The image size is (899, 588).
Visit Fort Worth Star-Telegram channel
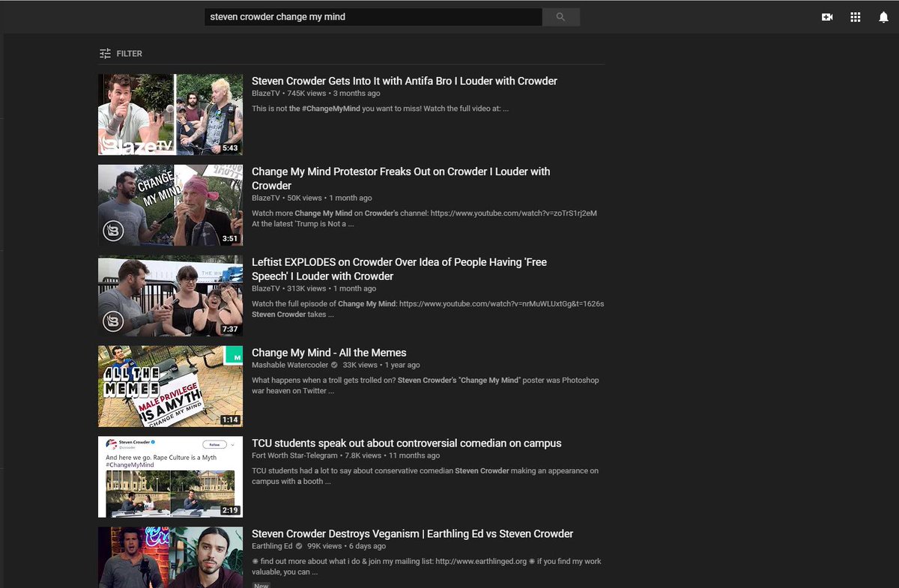pos(294,455)
